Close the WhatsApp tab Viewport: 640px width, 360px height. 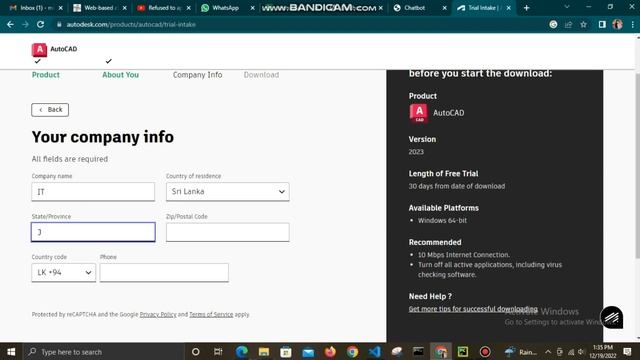(x=253, y=8)
